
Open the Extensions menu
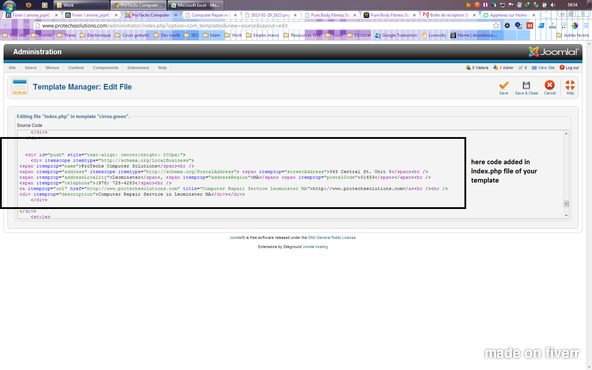pyautogui.click(x=138, y=68)
